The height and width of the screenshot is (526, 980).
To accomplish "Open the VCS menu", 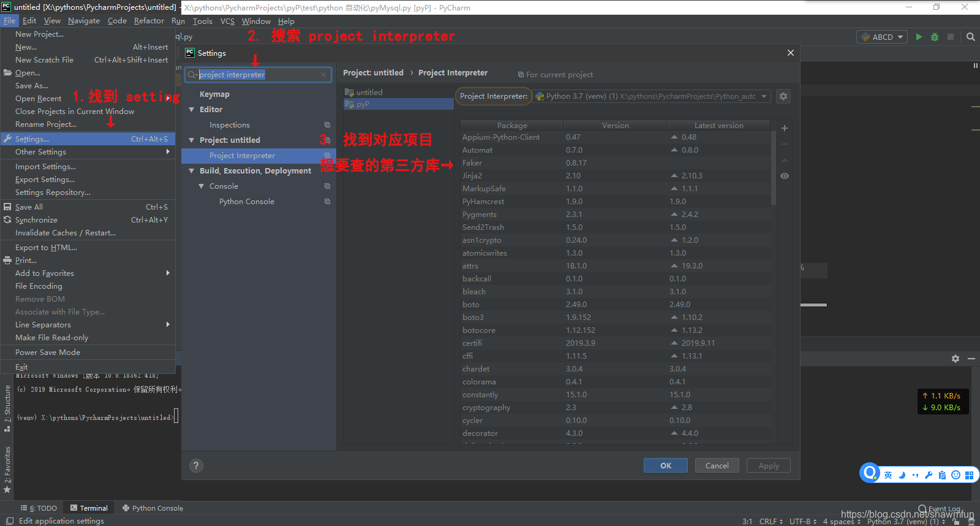I will (x=227, y=21).
